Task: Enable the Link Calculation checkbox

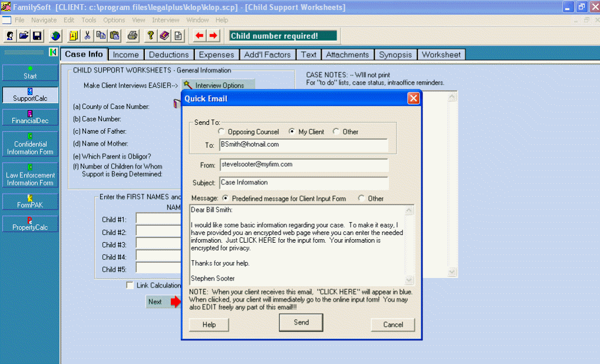Action: 129,285
